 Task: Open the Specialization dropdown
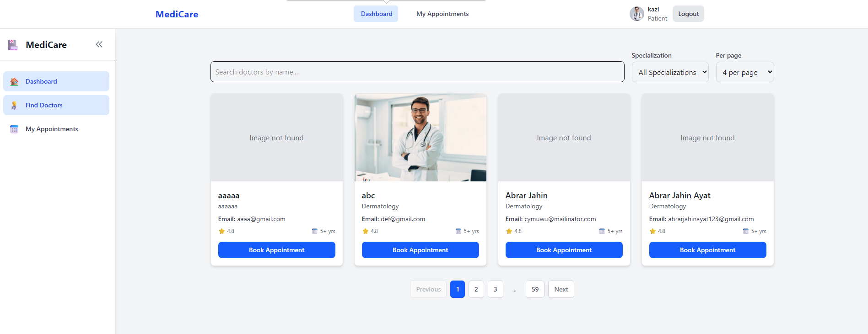tap(670, 72)
